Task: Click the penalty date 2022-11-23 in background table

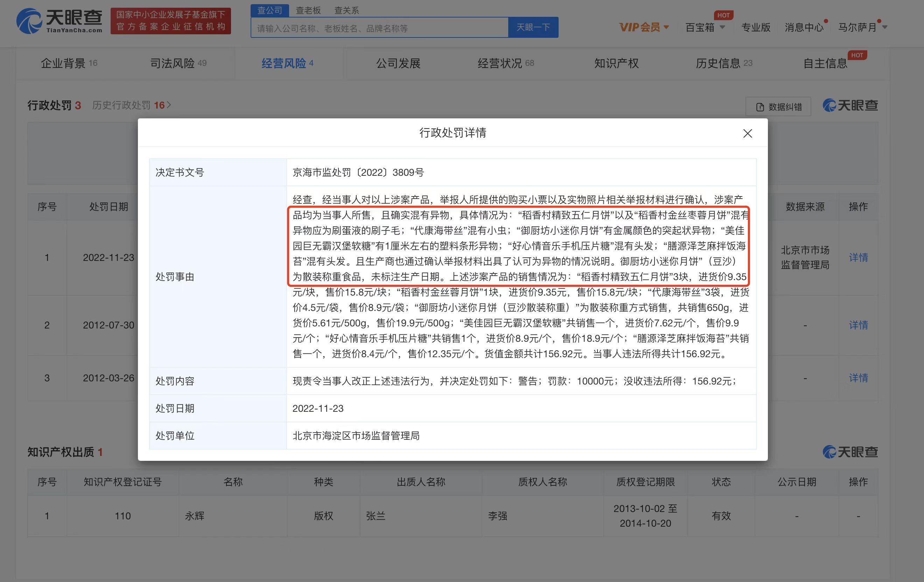Action: pyautogui.click(x=108, y=257)
